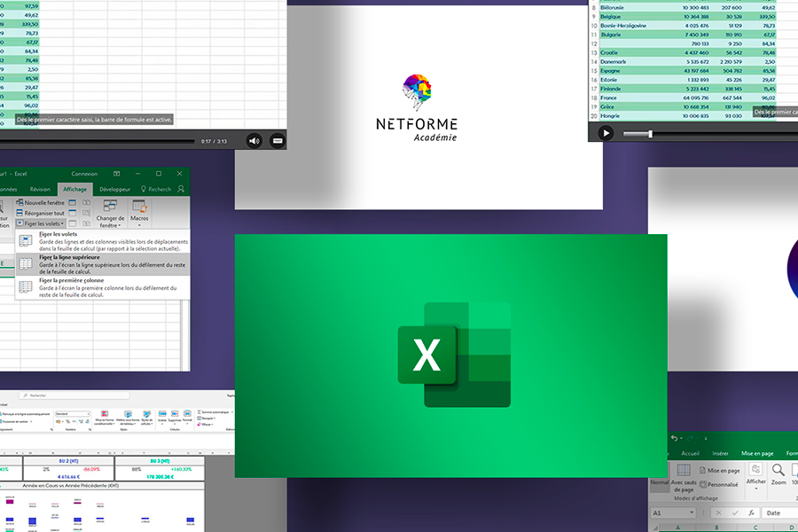Click Nouvelle fenêtre button
Image resolution: width=798 pixels, height=532 pixels.
40,203
